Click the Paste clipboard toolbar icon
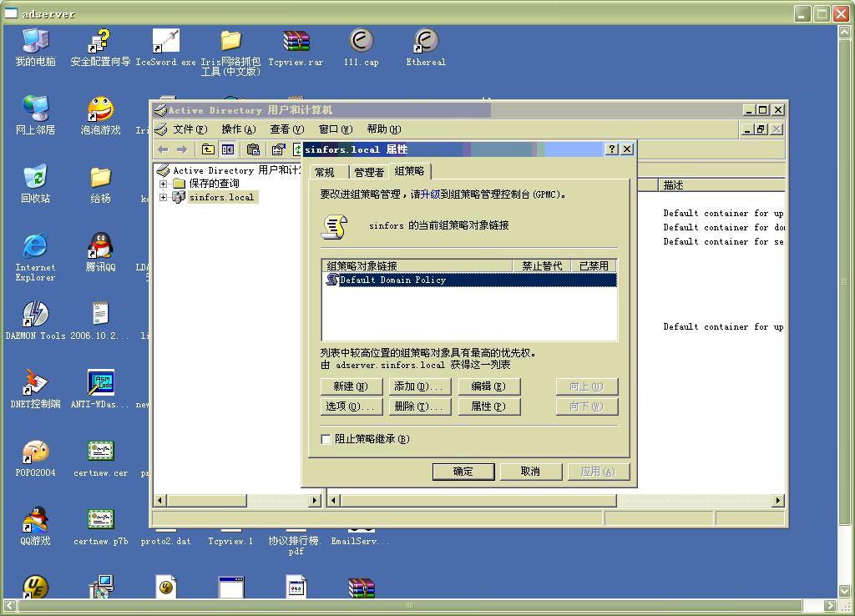 [x=253, y=149]
